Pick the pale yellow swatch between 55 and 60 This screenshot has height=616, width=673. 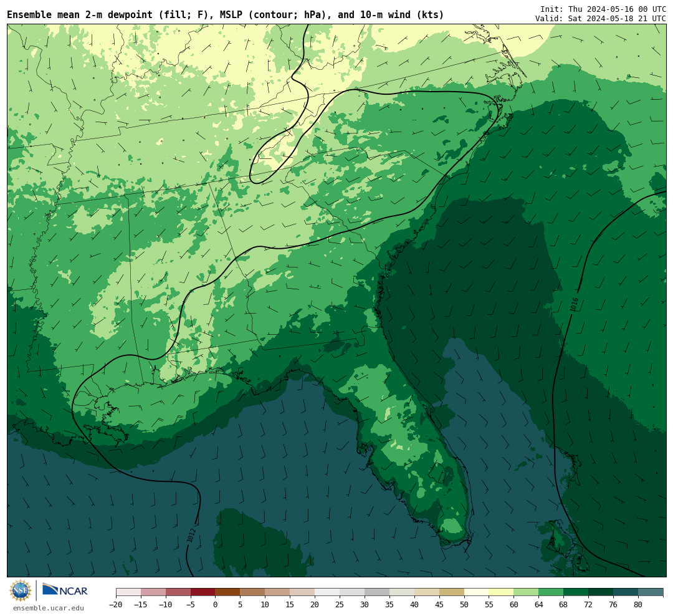click(501, 592)
